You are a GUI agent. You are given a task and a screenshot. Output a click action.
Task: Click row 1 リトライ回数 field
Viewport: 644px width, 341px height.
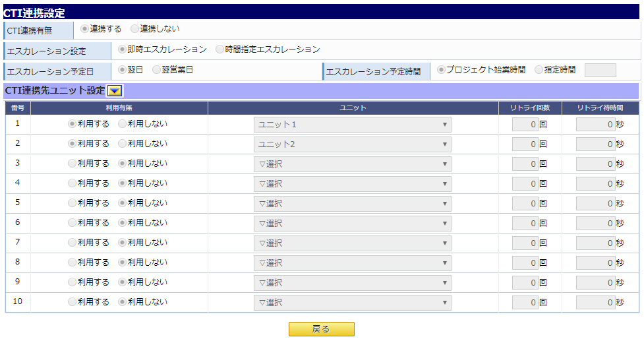525,125
